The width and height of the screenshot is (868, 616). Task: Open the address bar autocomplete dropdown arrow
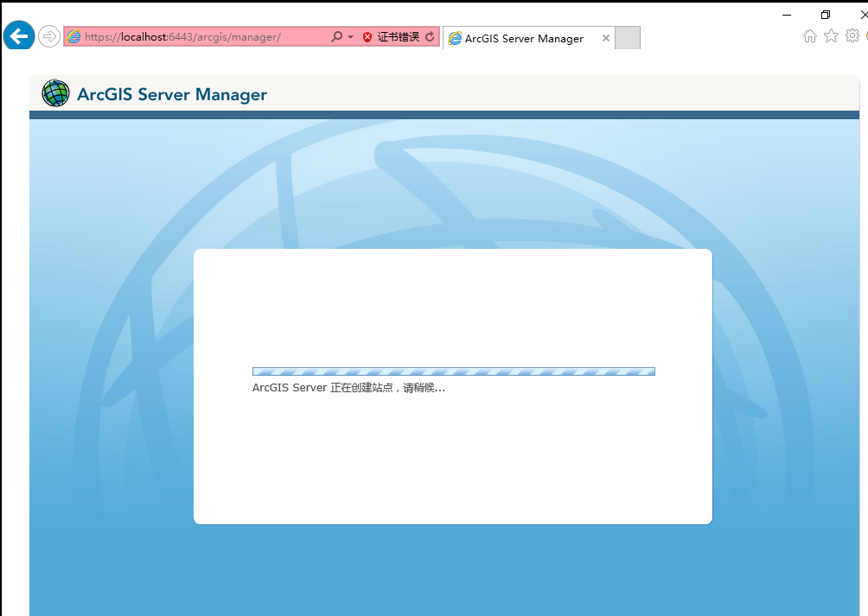(x=350, y=37)
